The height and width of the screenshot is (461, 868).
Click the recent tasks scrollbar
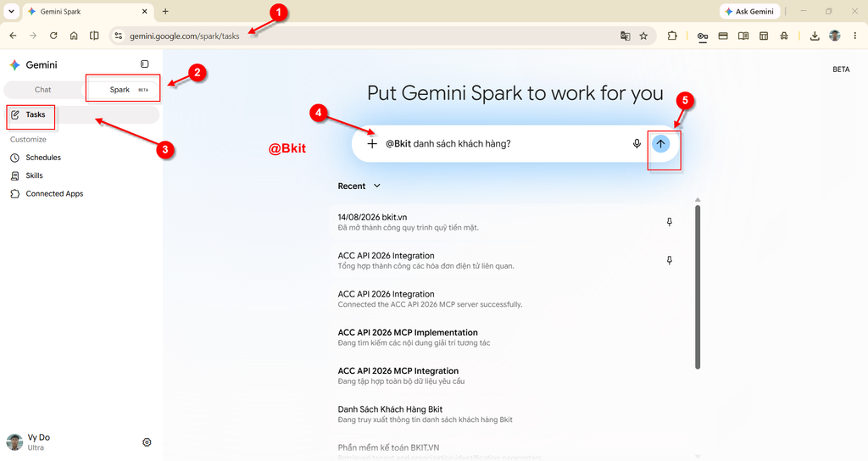[698, 286]
